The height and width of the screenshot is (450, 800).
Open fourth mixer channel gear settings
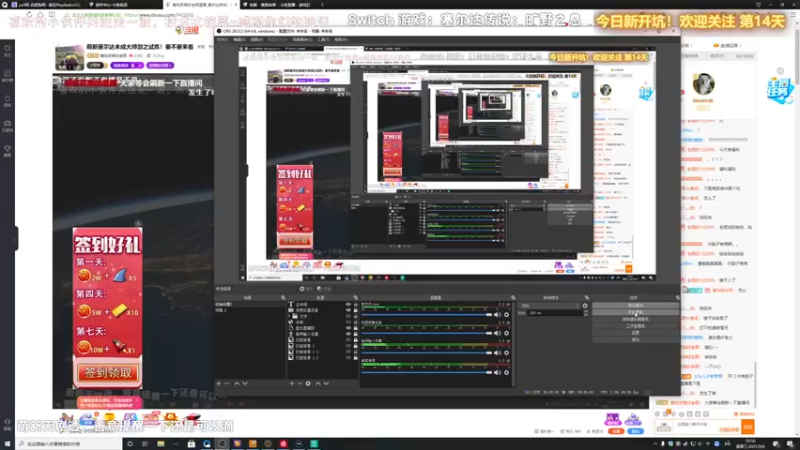[507, 372]
